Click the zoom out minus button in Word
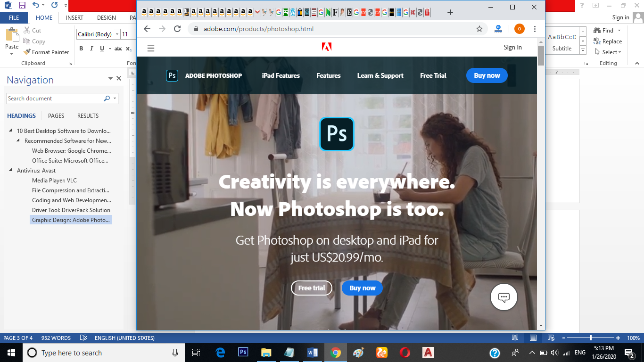Viewport: 644px width, 362px height. point(563,338)
